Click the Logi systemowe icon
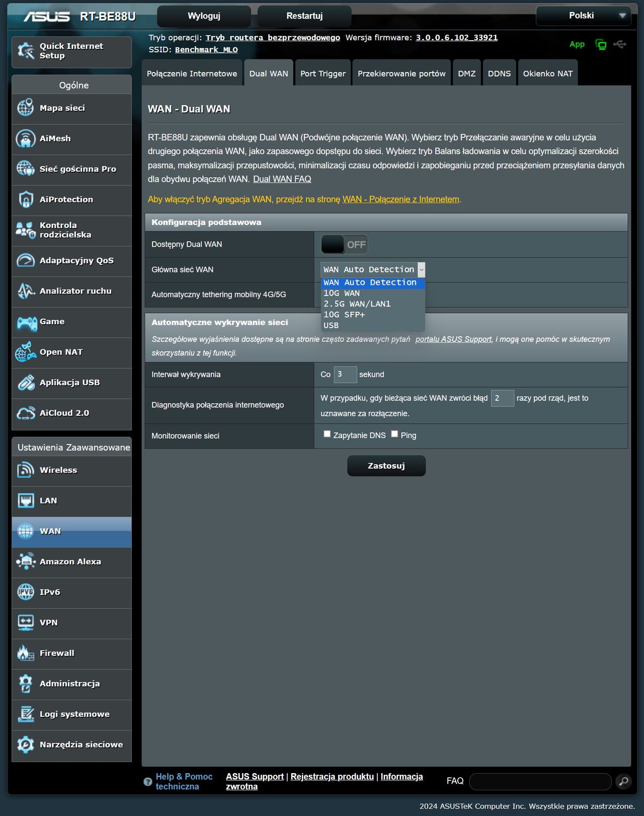The height and width of the screenshot is (816, 644). point(26,714)
